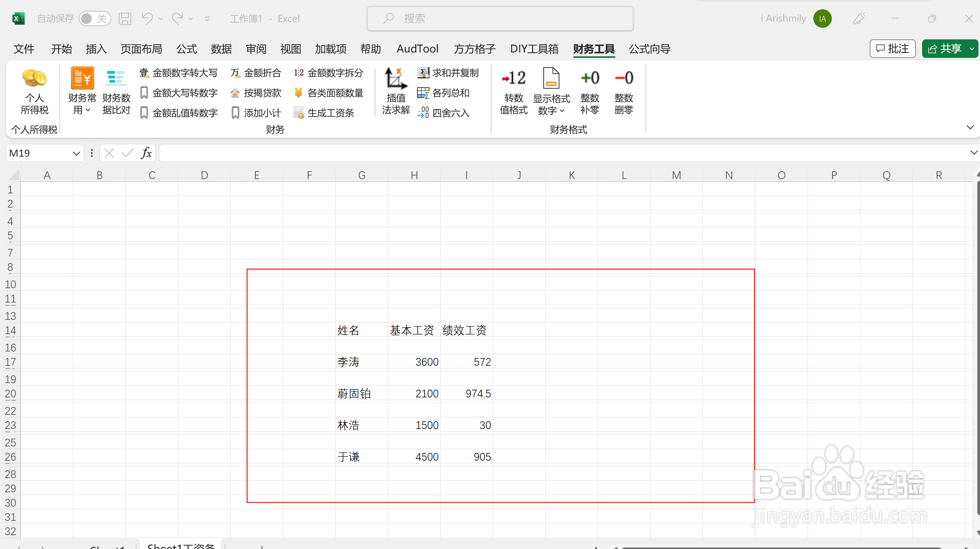
Task: Click 求和并复制 sum and copy
Action: 448,73
